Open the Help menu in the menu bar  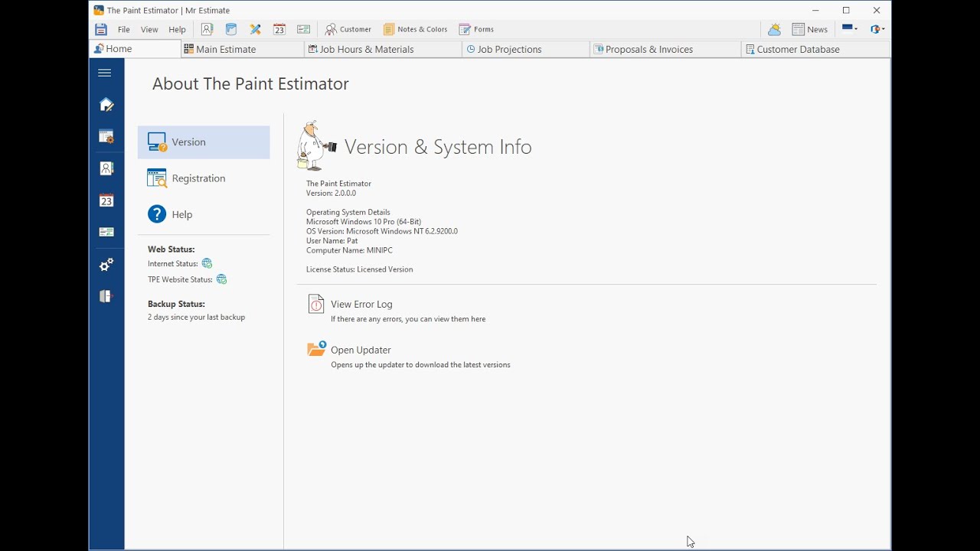[177, 29]
